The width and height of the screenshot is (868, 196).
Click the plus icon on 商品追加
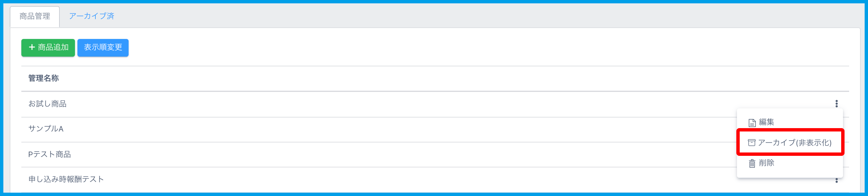point(32,47)
